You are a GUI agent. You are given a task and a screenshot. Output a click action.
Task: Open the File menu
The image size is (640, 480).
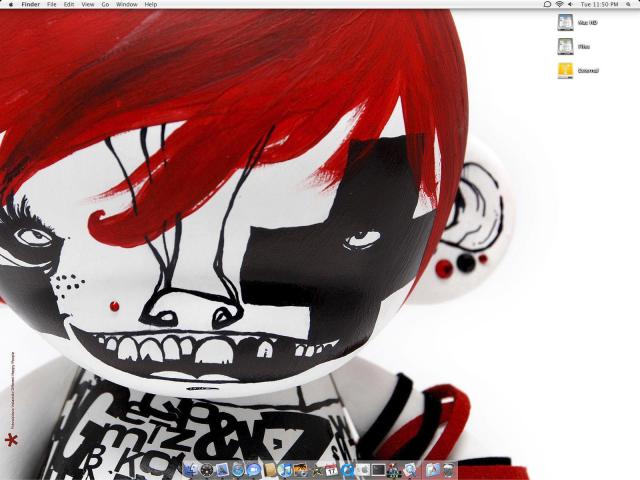(52, 4)
